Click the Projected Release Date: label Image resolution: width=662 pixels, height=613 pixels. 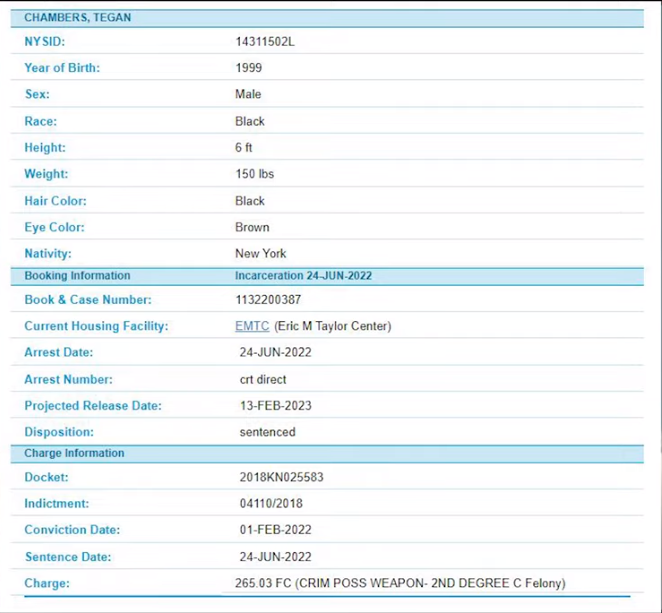93,406
